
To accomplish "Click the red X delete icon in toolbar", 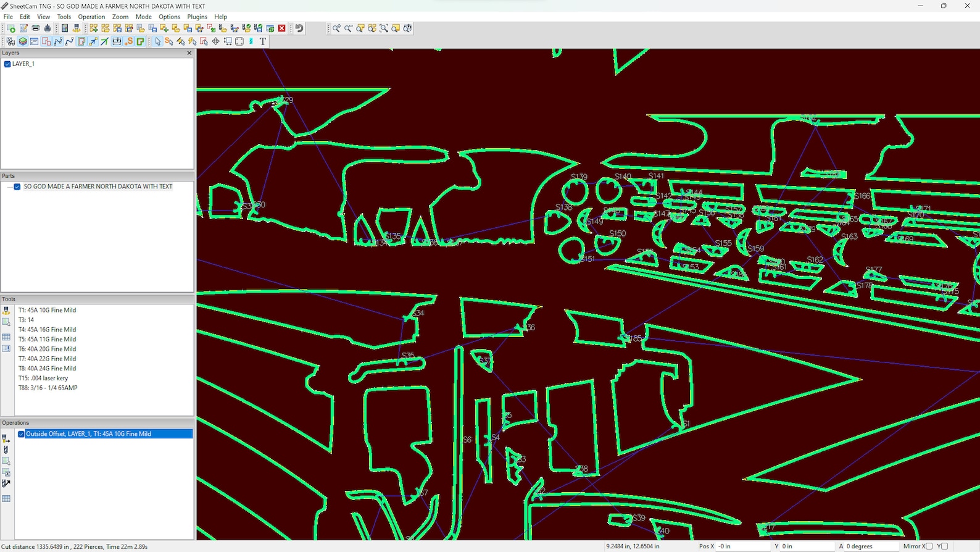I will 282,28.
